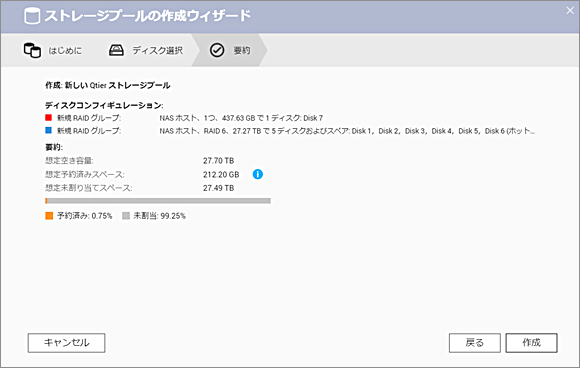Click the 予約済み: 0.75% legend text

[x=85, y=216]
